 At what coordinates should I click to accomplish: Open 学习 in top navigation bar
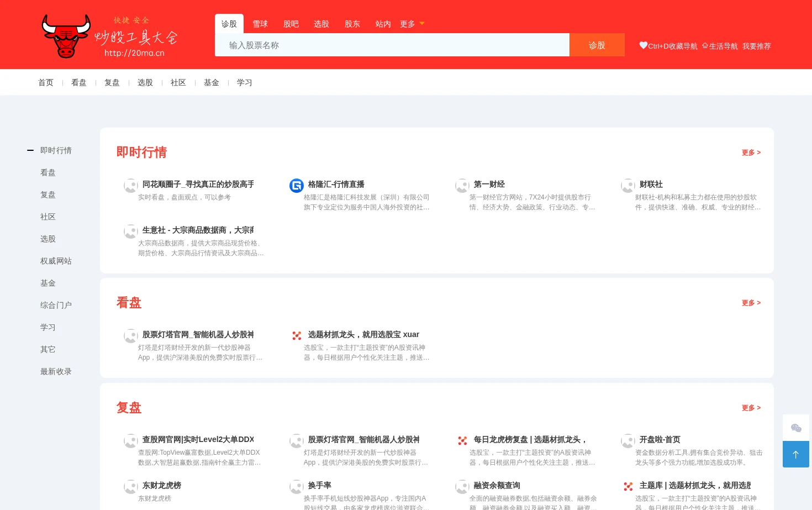coord(245,82)
